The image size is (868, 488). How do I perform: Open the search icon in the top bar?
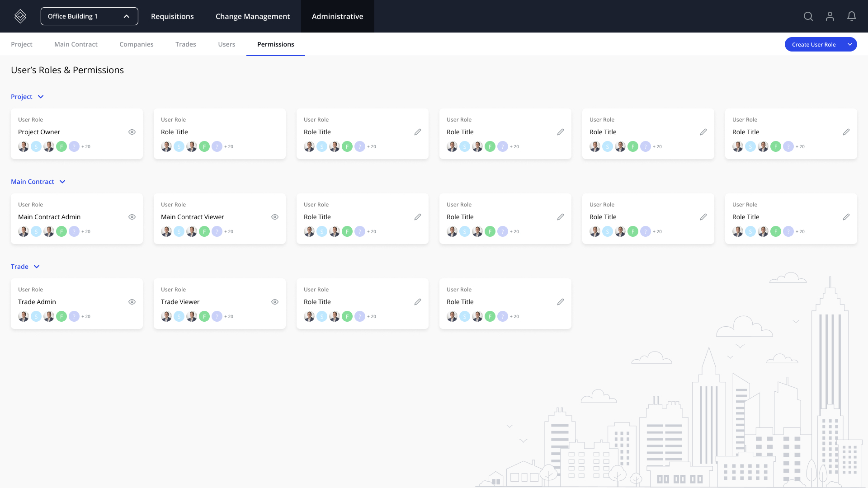pos(808,16)
